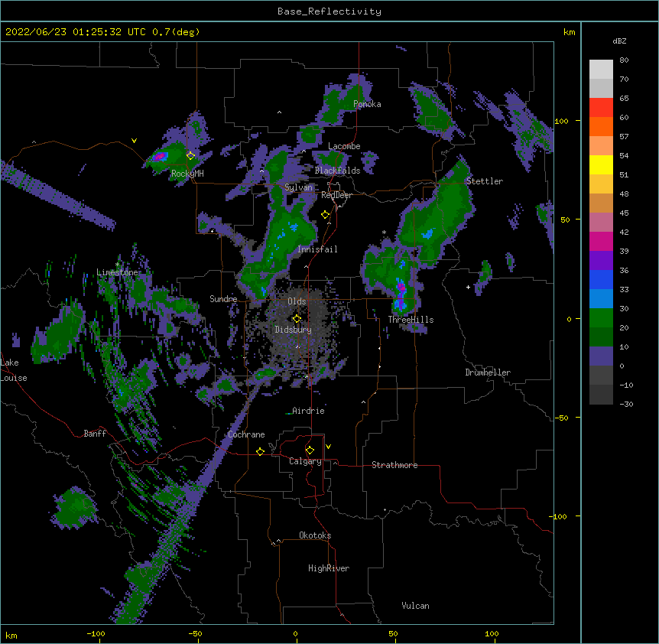Screen dimensions: 659x644
Task: Click the Sundre label
Action: [223, 299]
